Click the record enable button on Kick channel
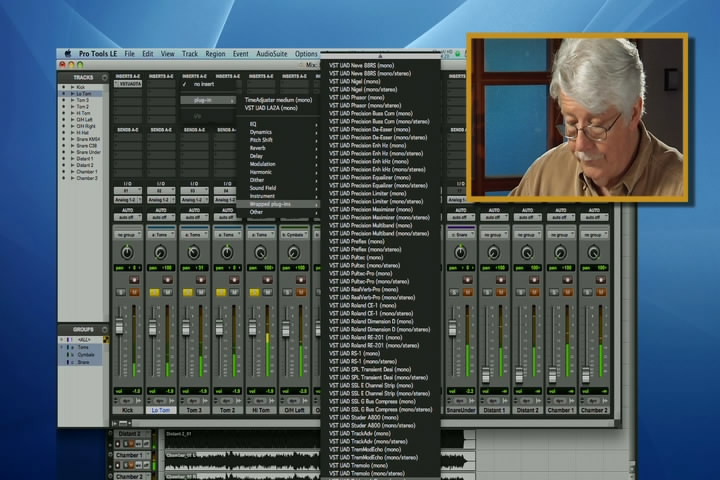 pyautogui.click(x=134, y=279)
